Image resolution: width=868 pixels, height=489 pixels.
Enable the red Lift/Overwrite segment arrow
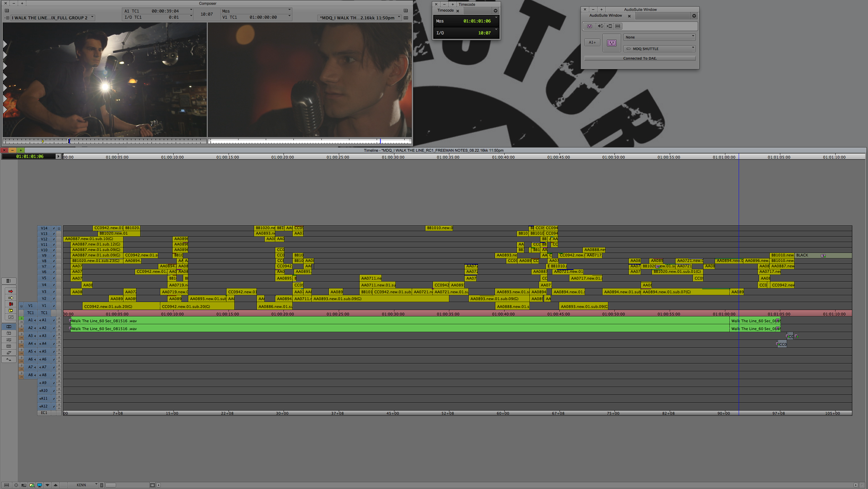(11, 291)
